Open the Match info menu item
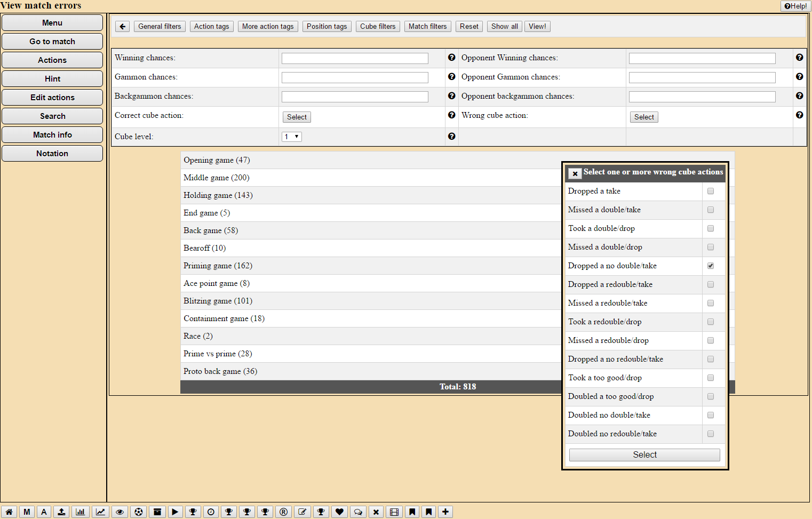Image resolution: width=812 pixels, height=519 pixels. [x=52, y=135]
